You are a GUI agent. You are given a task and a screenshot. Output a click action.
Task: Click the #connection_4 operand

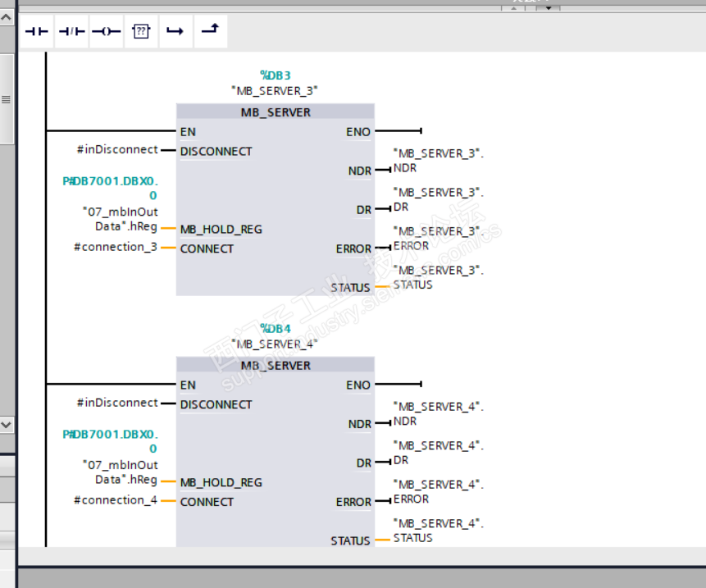tap(116, 500)
